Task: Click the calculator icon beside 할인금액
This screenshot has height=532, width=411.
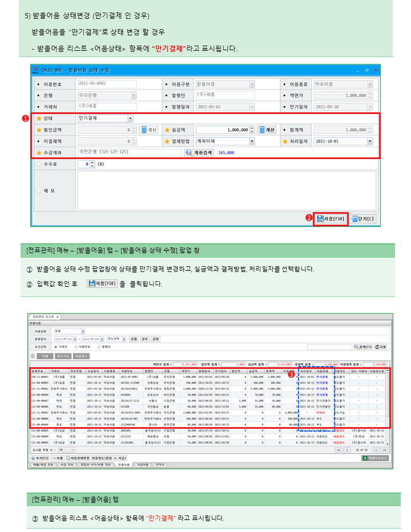Action: coord(144,130)
